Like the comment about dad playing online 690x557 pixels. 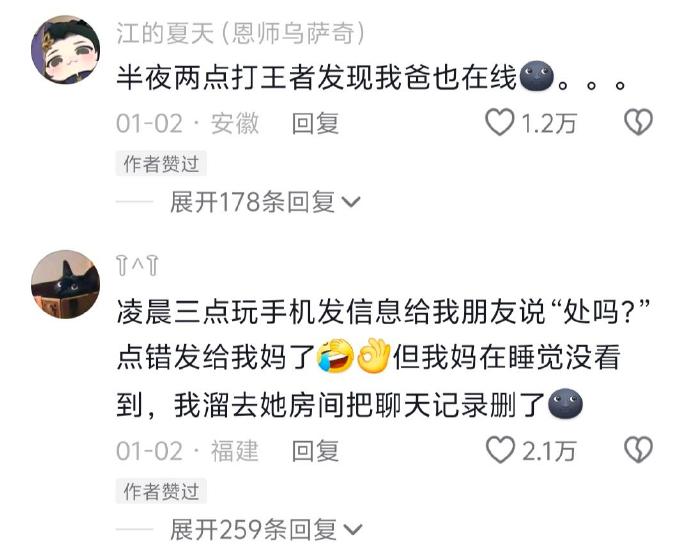click(x=500, y=122)
